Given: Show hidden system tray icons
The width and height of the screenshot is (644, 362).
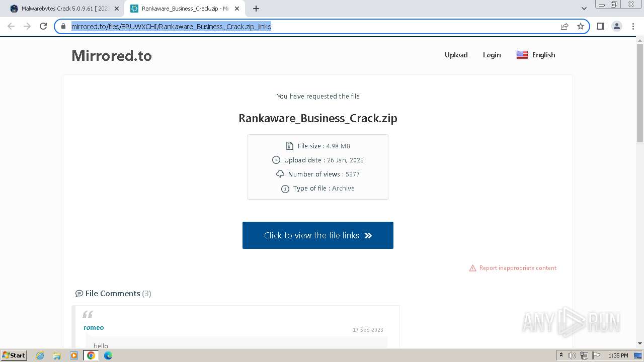Looking at the screenshot, I should (x=561, y=355).
